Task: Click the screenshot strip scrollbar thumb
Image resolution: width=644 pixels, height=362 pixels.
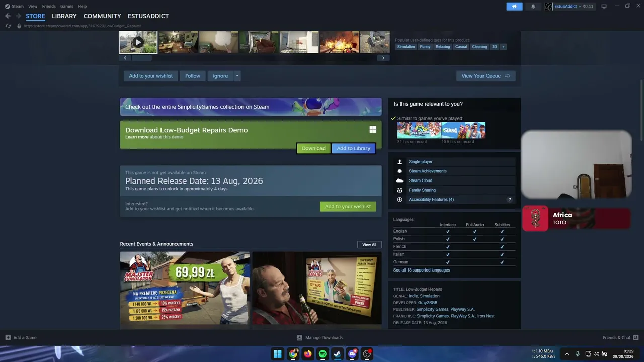Action: [141, 58]
